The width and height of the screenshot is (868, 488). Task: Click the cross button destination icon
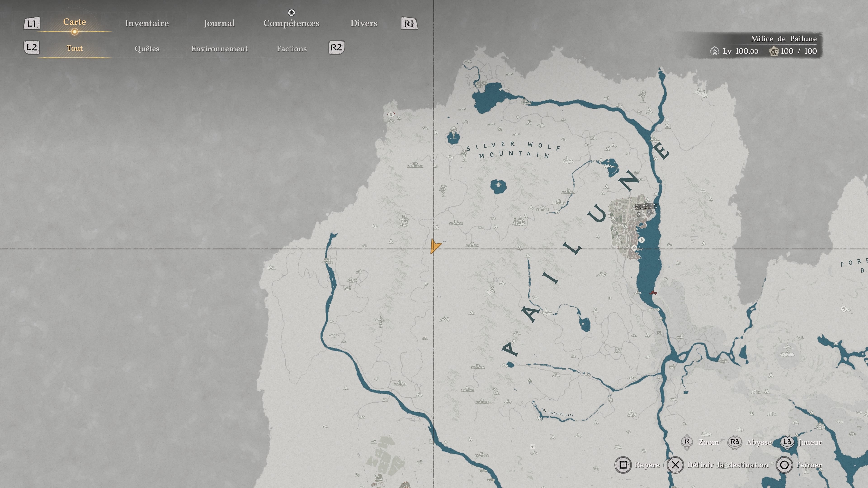[x=675, y=465]
